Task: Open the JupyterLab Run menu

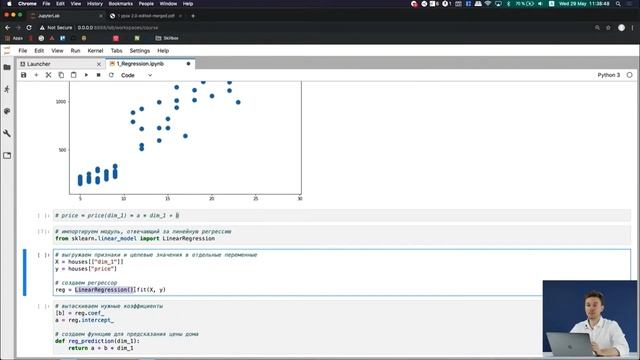Action: tap(75, 51)
